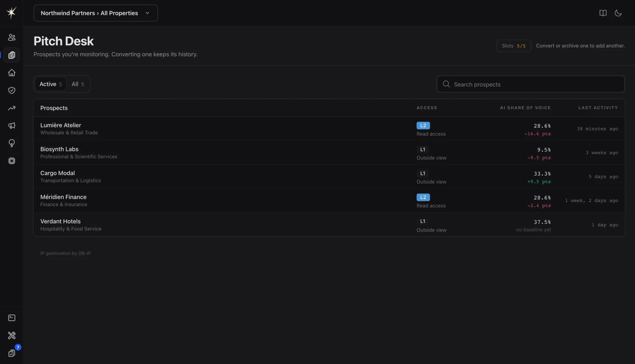Click the LAST ACTIVITY column header

(x=598, y=108)
